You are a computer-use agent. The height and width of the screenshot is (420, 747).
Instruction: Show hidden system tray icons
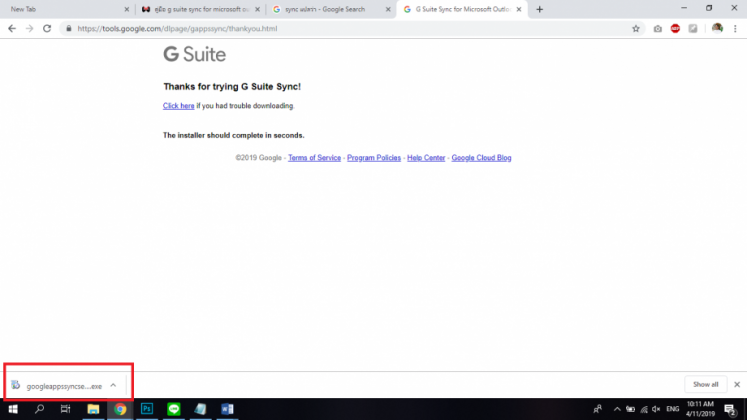pyautogui.click(x=617, y=409)
